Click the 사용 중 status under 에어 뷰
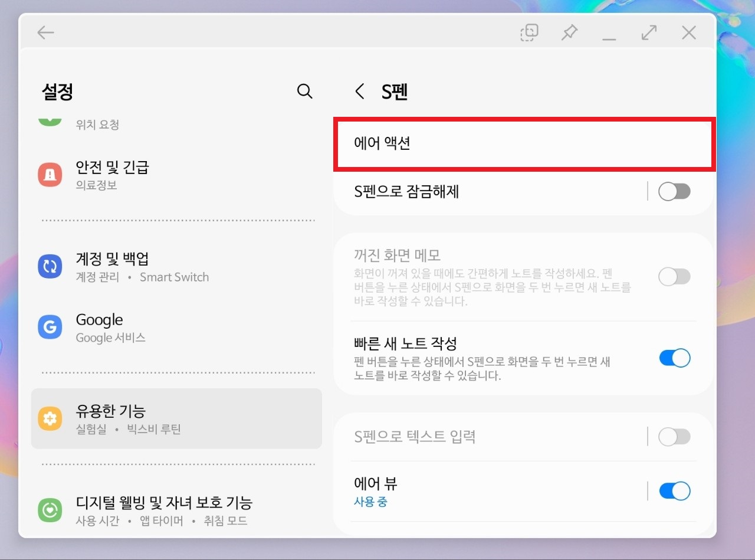Viewport: 755px width, 560px height. (x=370, y=502)
